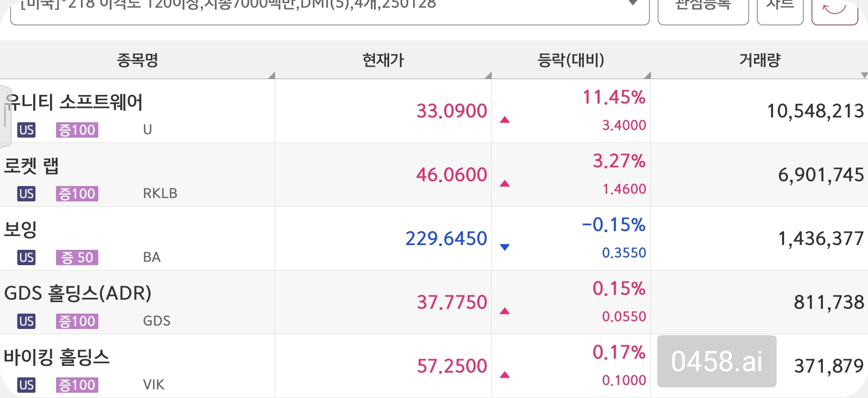868x398 pixels.
Task: Click up arrow indicator in 바이킹 홀딩스 row
Action: [505, 375]
